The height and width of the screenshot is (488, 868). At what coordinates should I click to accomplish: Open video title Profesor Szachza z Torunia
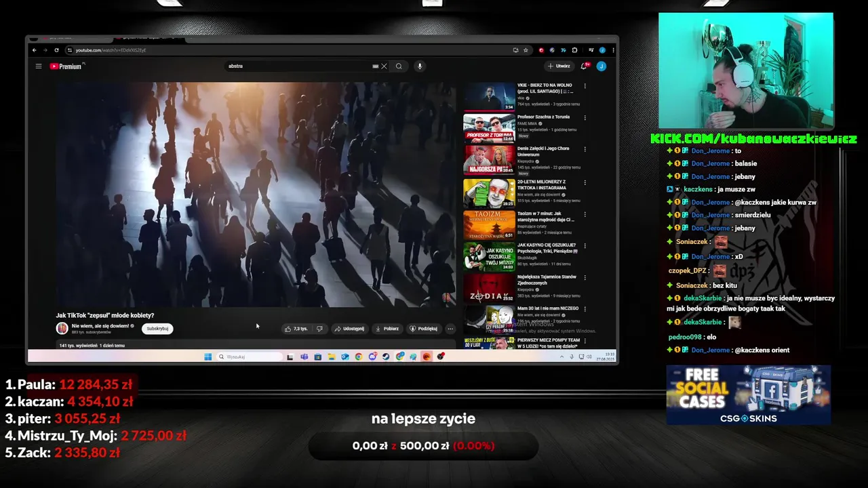(x=543, y=117)
